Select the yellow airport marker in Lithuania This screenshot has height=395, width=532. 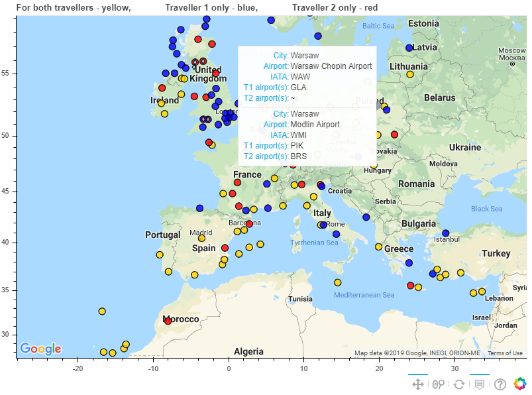(410, 74)
